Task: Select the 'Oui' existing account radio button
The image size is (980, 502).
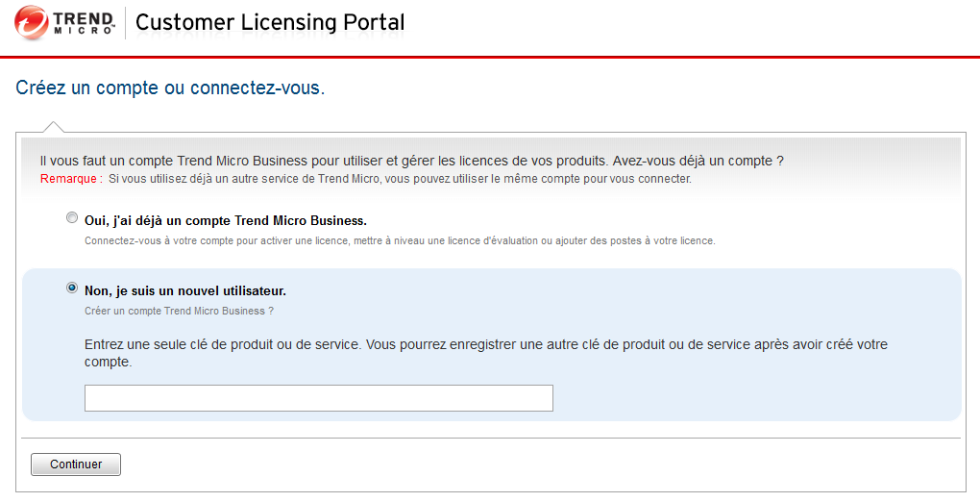Action: tap(72, 218)
